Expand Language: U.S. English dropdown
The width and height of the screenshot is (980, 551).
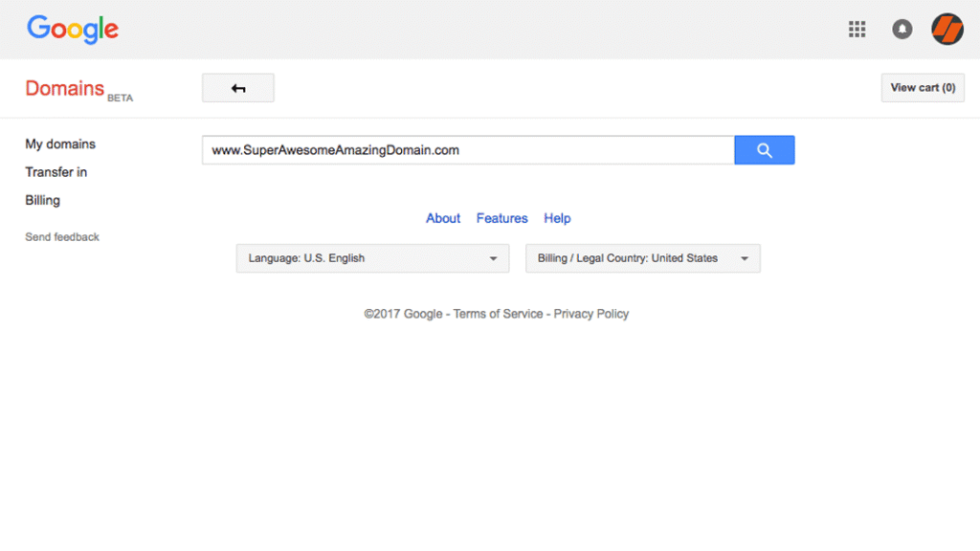(x=372, y=258)
